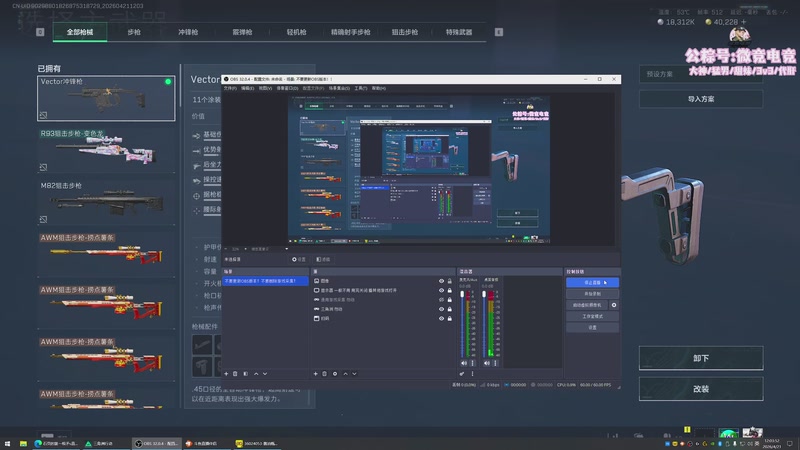Click 导入方案 button in game
The width and height of the screenshot is (800, 450).
click(701, 99)
